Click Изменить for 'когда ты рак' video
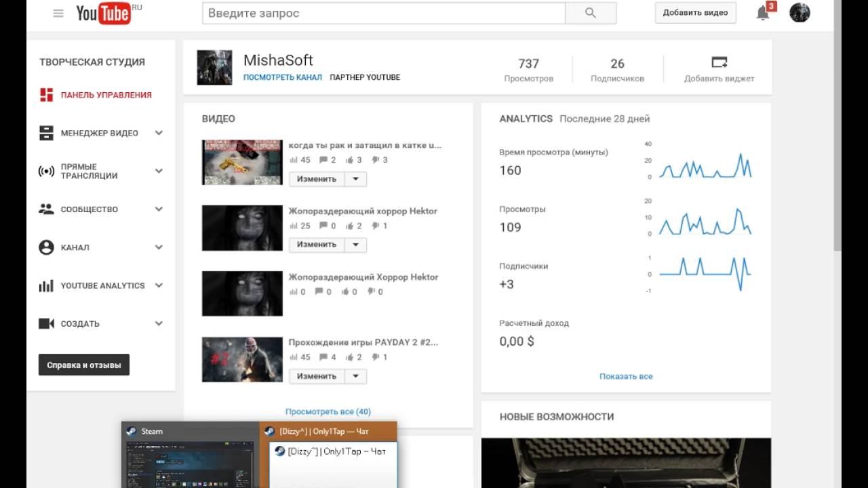 (317, 179)
